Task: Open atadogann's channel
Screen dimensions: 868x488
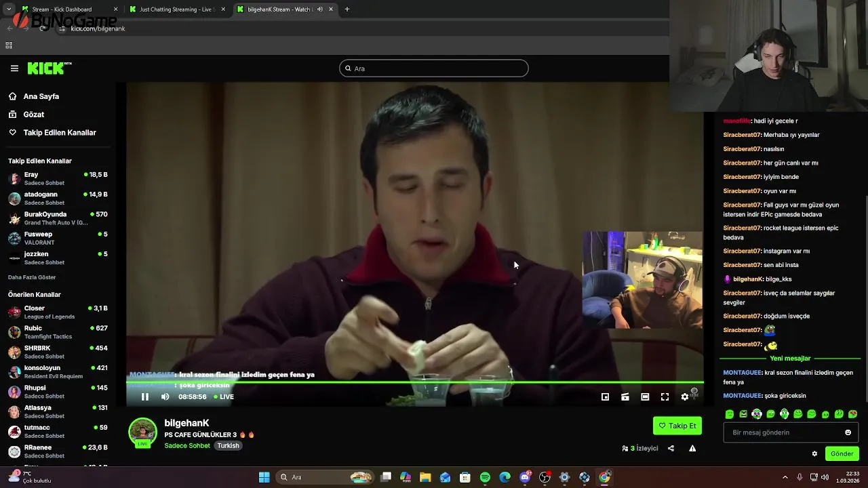Action: [x=58, y=198]
